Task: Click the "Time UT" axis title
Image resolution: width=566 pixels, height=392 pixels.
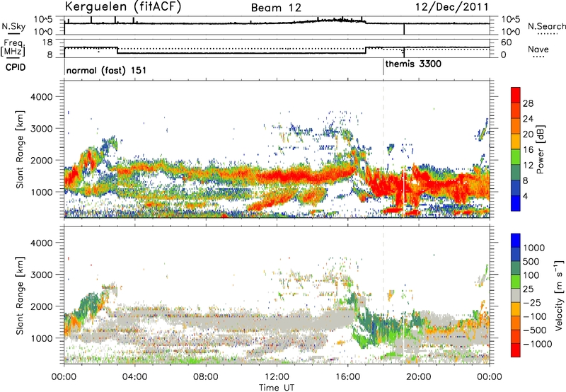Action: (x=277, y=388)
